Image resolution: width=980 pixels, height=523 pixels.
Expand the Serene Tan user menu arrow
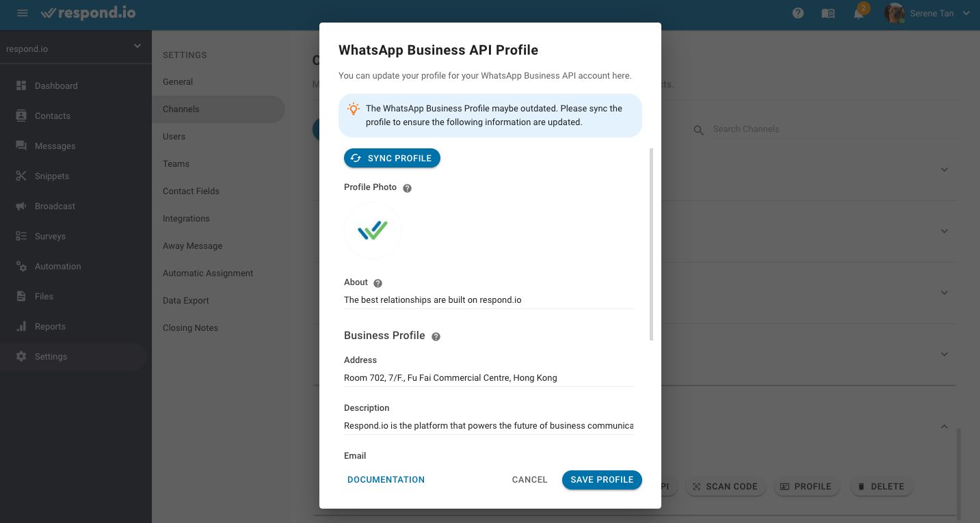[966, 13]
